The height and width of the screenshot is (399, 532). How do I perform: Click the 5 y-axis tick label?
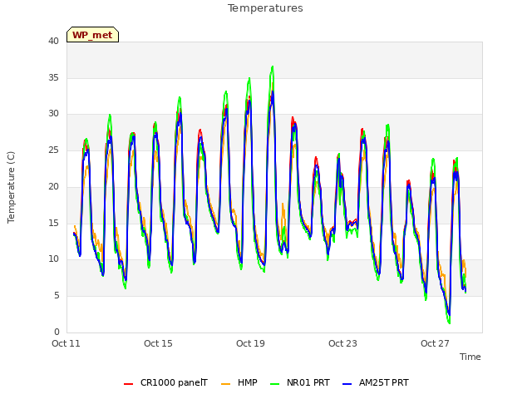pos(57,296)
